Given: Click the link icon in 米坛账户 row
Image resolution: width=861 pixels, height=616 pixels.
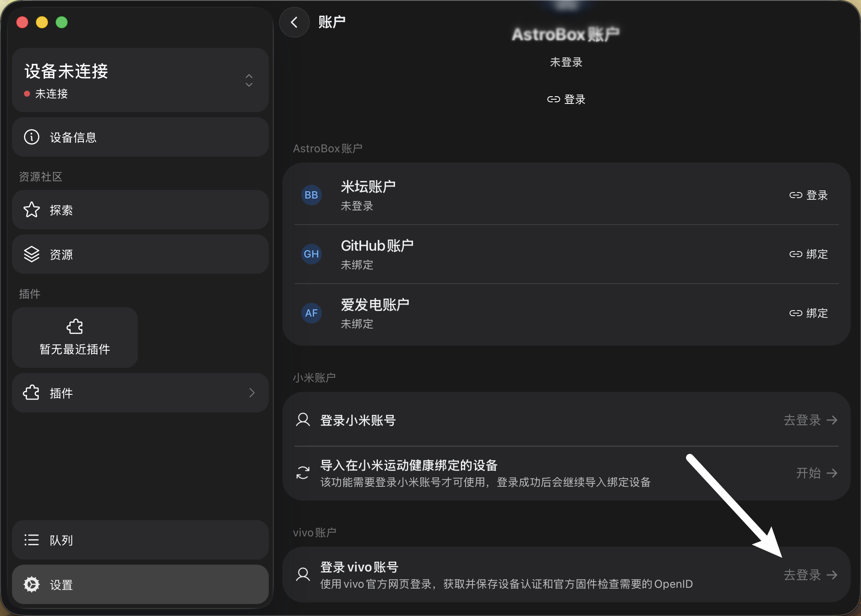Looking at the screenshot, I should point(796,195).
